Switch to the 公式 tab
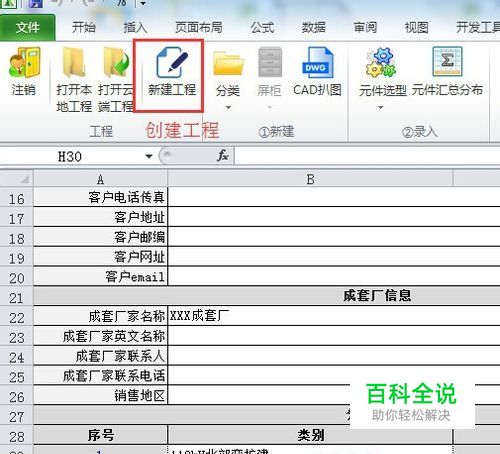500x454 pixels. click(x=262, y=27)
